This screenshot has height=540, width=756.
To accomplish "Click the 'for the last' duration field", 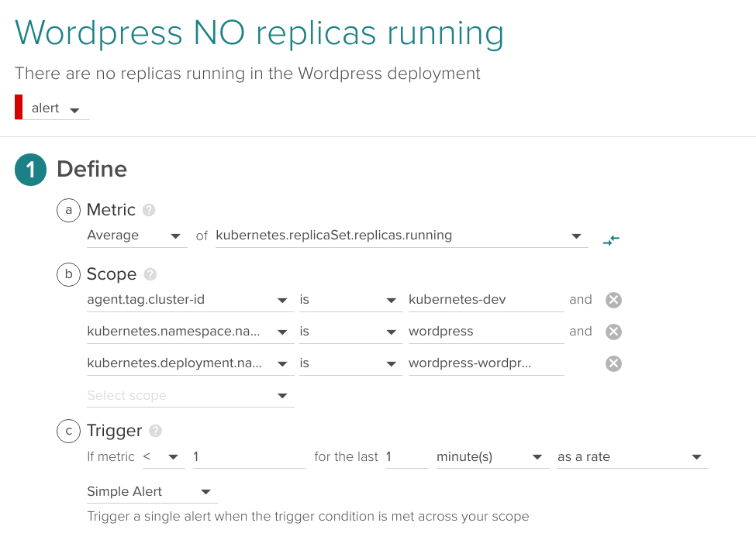I will [x=407, y=457].
